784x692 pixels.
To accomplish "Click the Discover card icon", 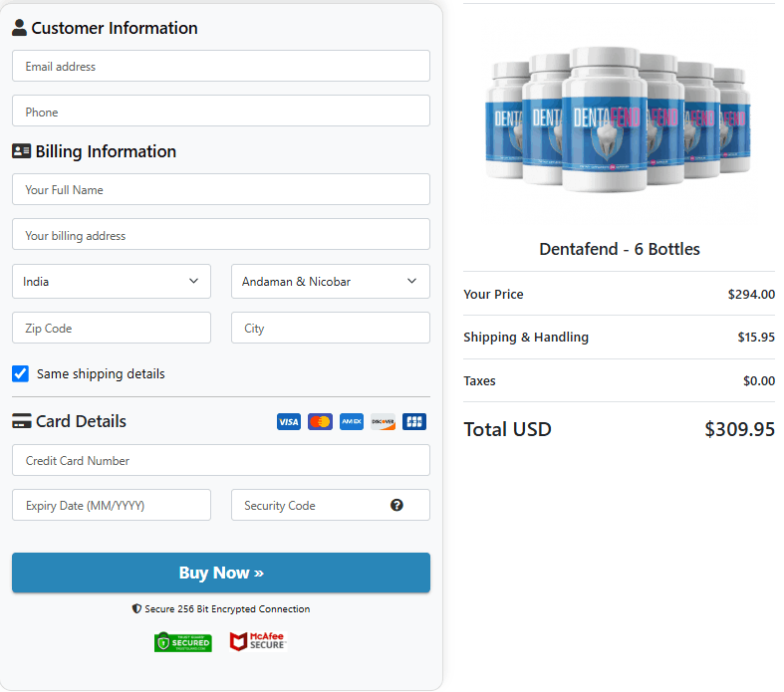I will 383,422.
